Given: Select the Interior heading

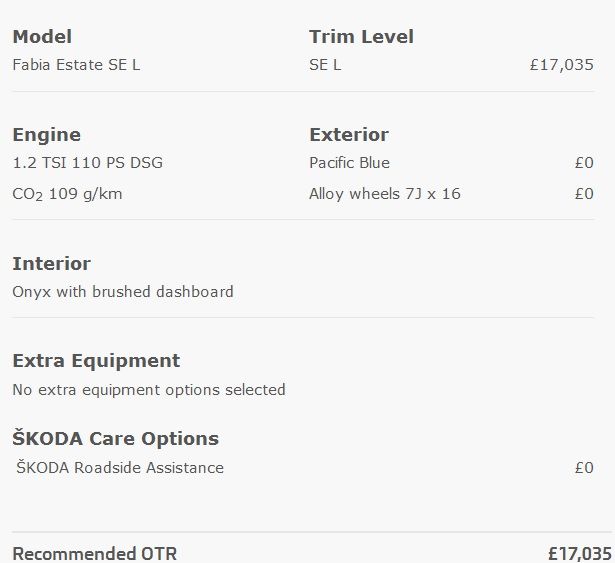Looking at the screenshot, I should click(x=52, y=264).
